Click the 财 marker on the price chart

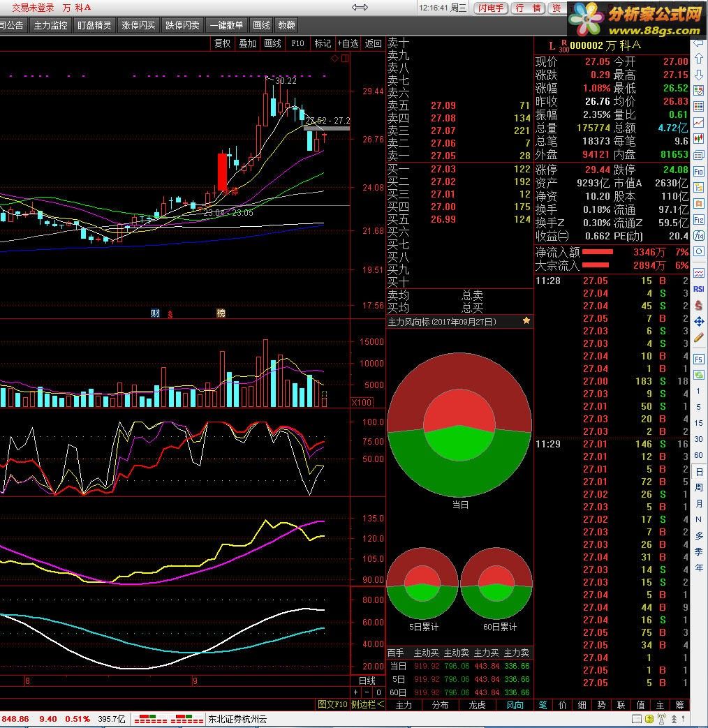coord(155,313)
